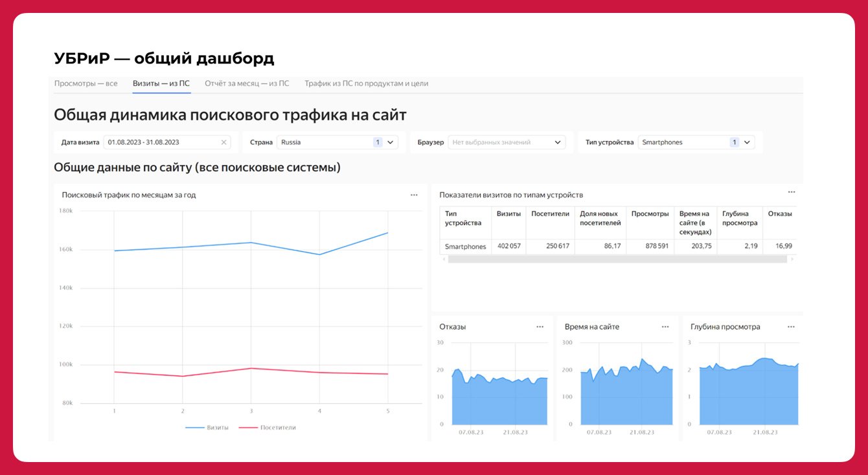Click the Глубина просмотра column header in table
The height and width of the screenshot is (475, 868).
click(740, 223)
